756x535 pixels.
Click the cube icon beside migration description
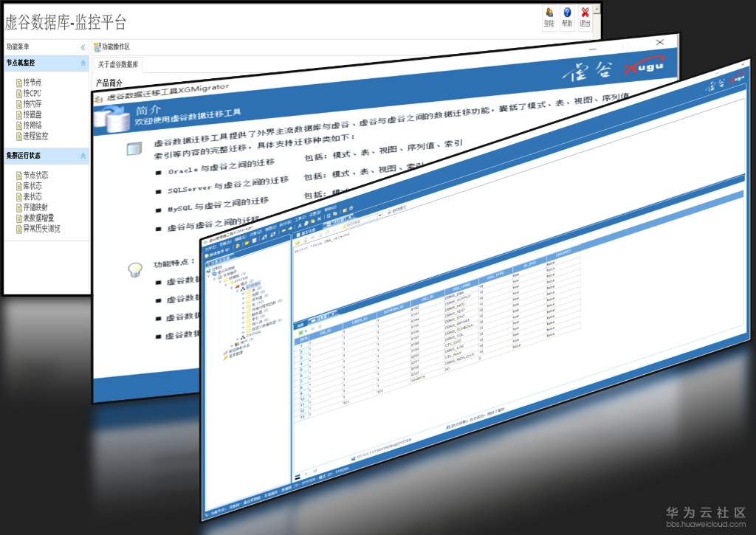tap(134, 149)
